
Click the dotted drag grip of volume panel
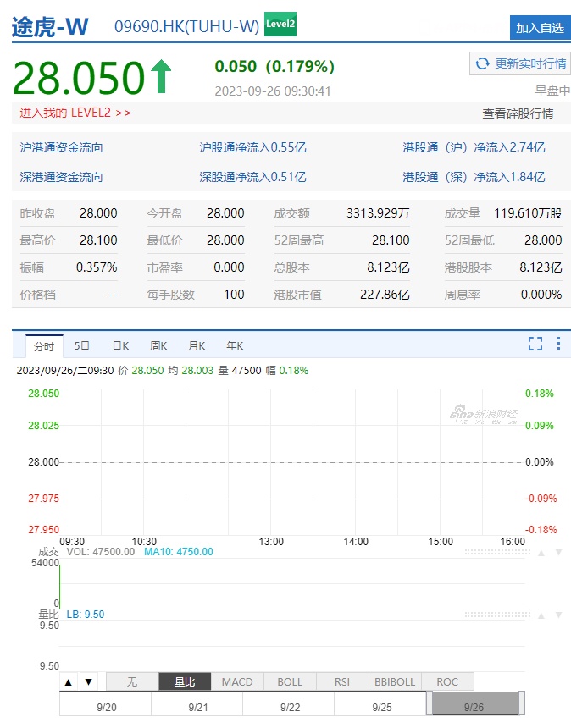point(497,552)
